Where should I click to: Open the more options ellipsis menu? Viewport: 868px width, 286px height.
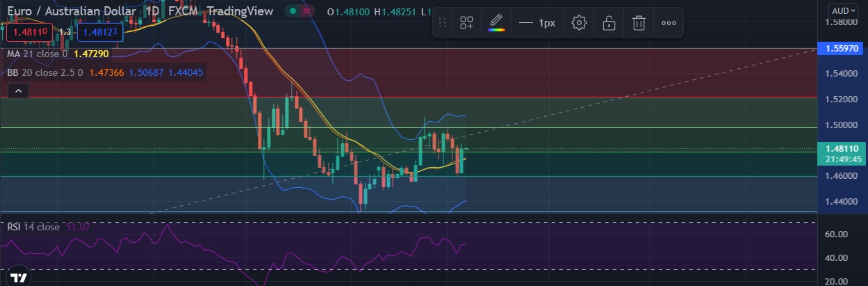coord(669,23)
